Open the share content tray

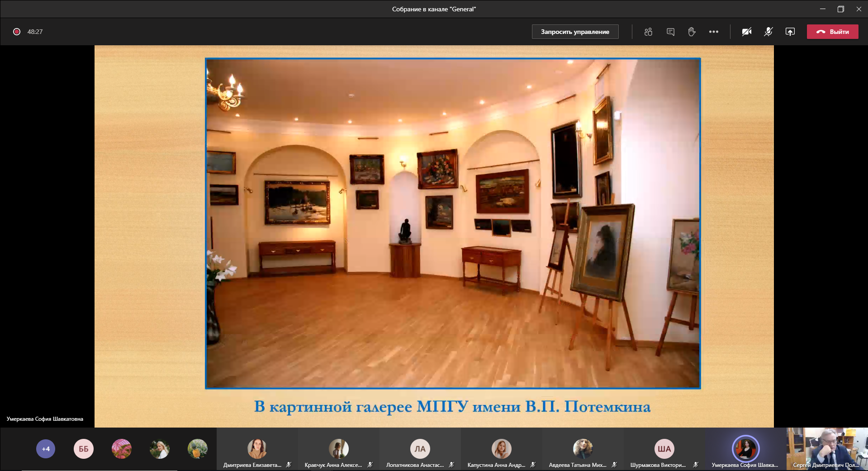pyautogui.click(x=790, y=32)
